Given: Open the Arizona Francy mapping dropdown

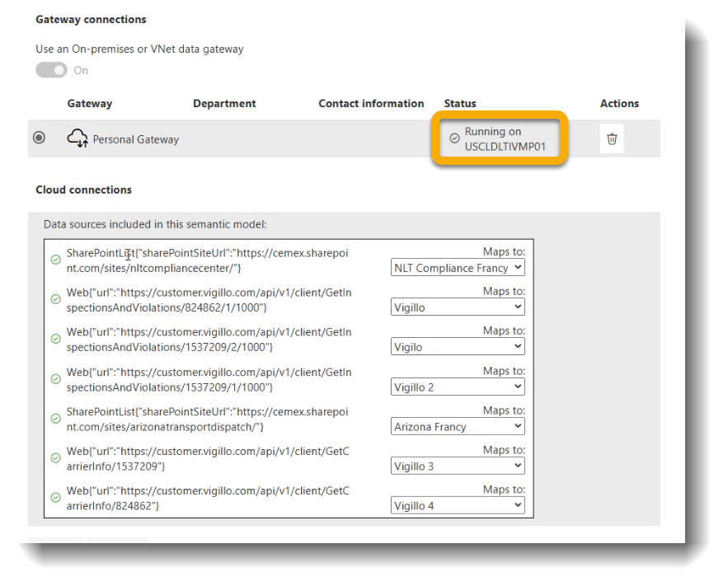Looking at the screenshot, I should click(x=458, y=426).
